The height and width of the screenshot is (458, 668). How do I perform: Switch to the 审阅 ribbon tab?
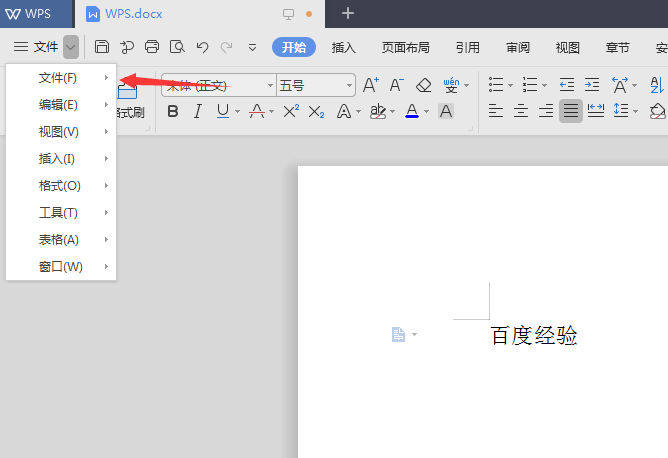click(x=518, y=47)
